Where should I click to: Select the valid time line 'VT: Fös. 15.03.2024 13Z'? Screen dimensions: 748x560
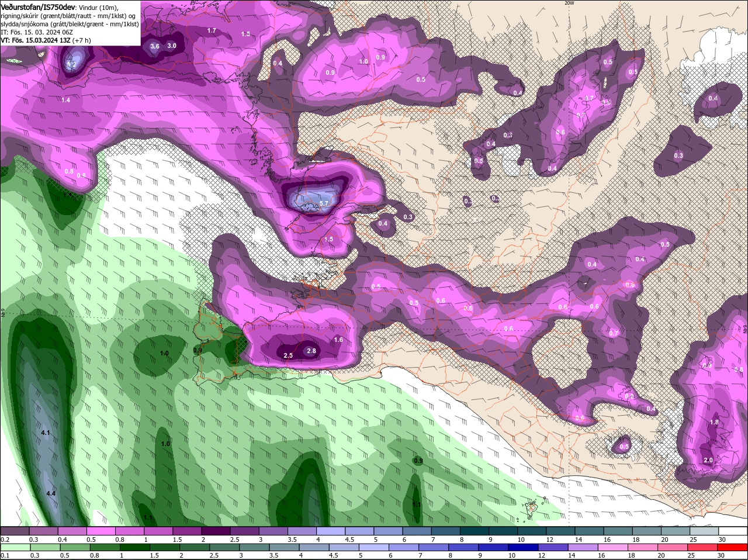36,40
